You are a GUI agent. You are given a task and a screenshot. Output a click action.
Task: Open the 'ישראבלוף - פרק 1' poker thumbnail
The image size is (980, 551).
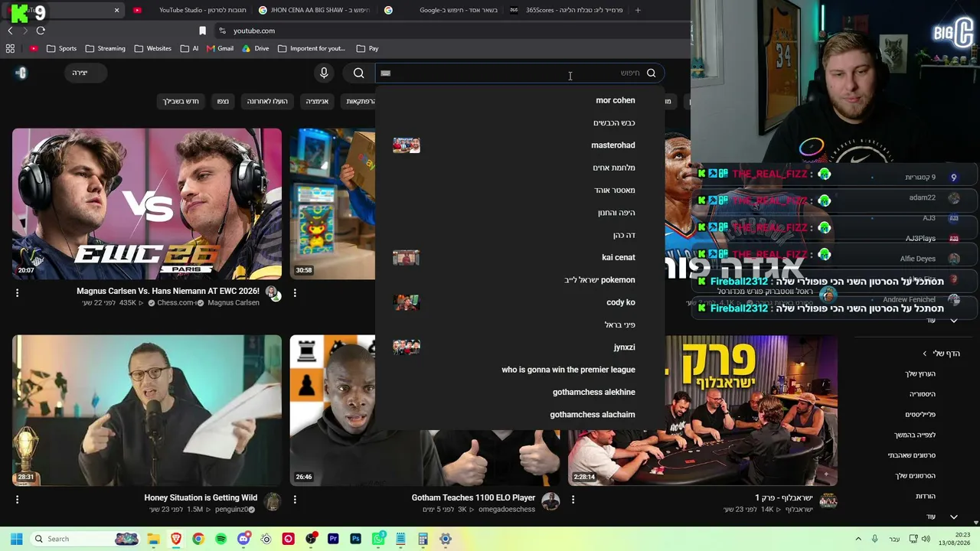pos(703,410)
